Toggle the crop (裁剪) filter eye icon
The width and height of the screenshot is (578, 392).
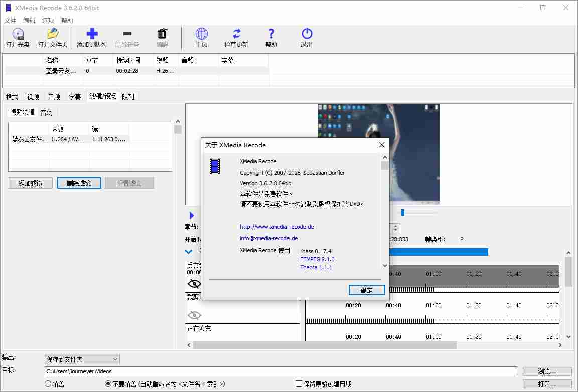point(194,315)
